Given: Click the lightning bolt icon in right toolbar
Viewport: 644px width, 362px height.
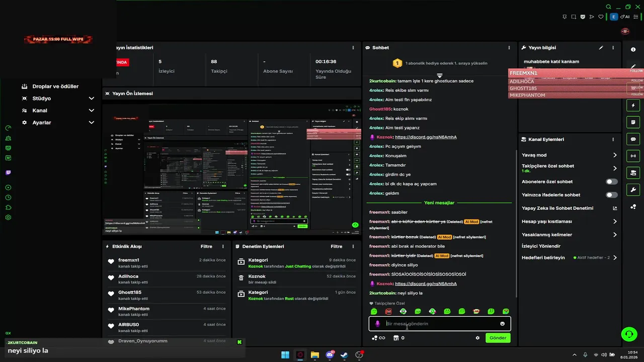Looking at the screenshot, I should [x=633, y=106].
